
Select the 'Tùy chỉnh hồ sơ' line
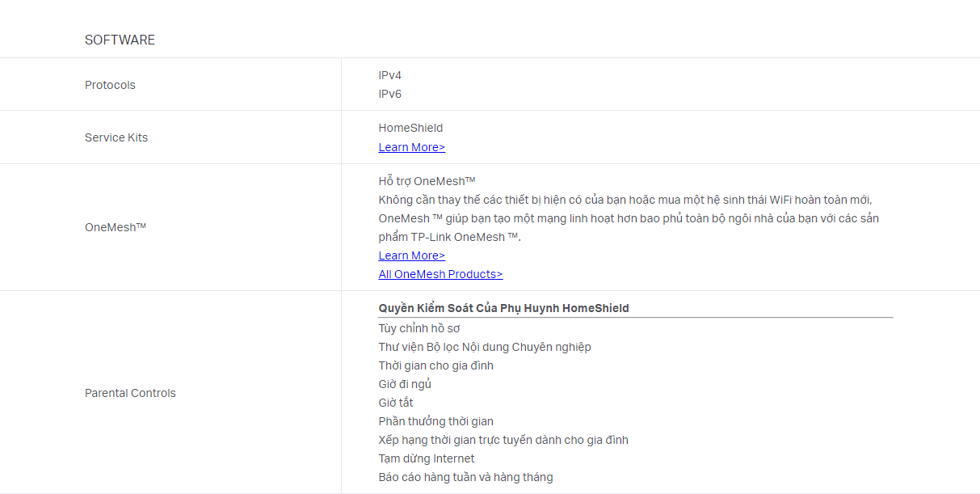[x=419, y=328]
